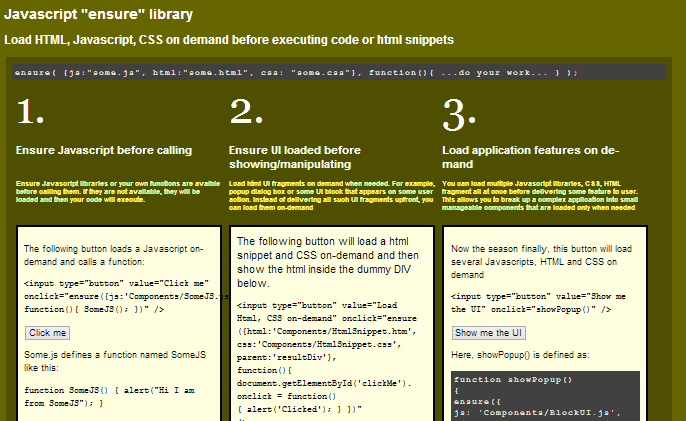Screen dimensions: 686x421
Task: Click the "Click me" button
Action: pos(47,333)
